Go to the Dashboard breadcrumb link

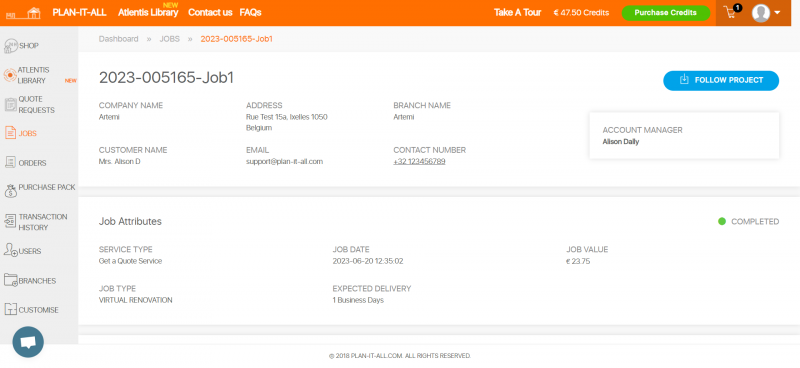[118, 39]
